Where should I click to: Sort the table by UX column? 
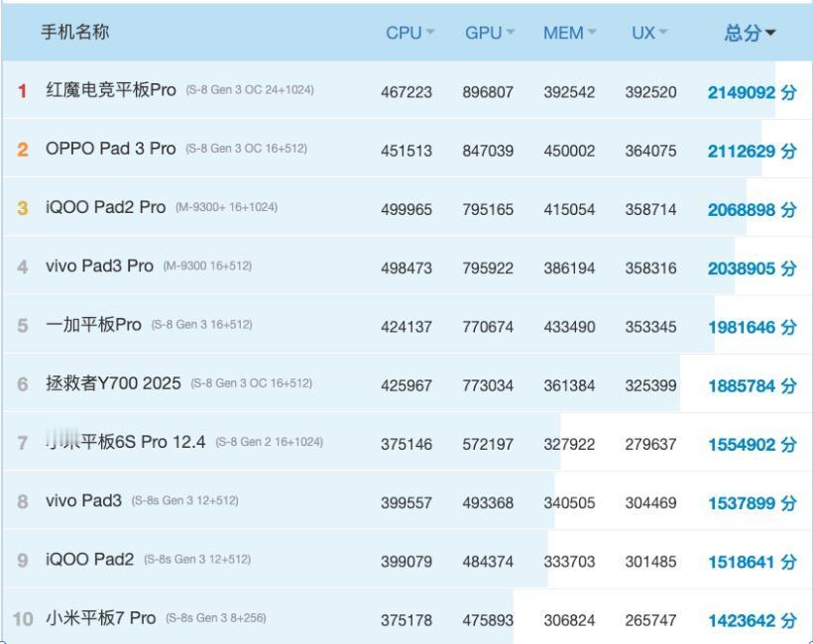pos(648,33)
